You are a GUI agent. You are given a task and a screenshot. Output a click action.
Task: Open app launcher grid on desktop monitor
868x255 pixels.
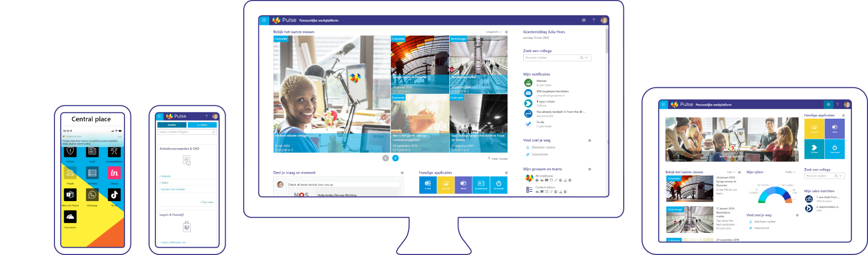point(264,20)
